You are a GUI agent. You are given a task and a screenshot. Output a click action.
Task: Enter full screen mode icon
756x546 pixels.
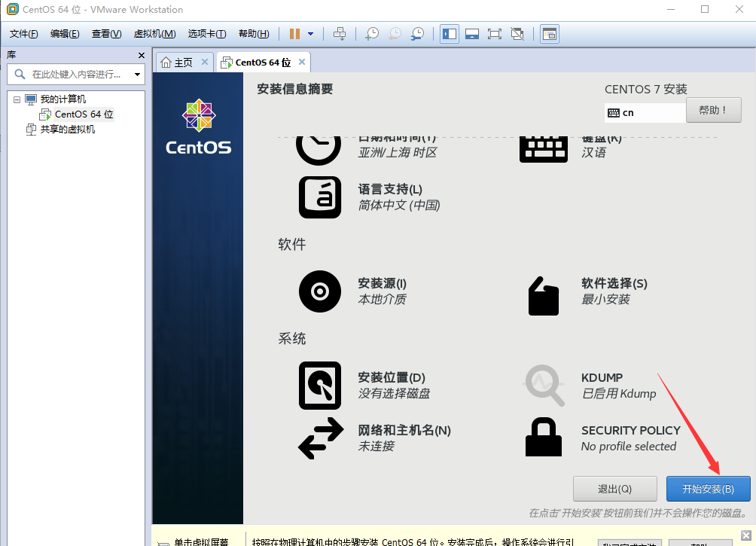(494, 34)
